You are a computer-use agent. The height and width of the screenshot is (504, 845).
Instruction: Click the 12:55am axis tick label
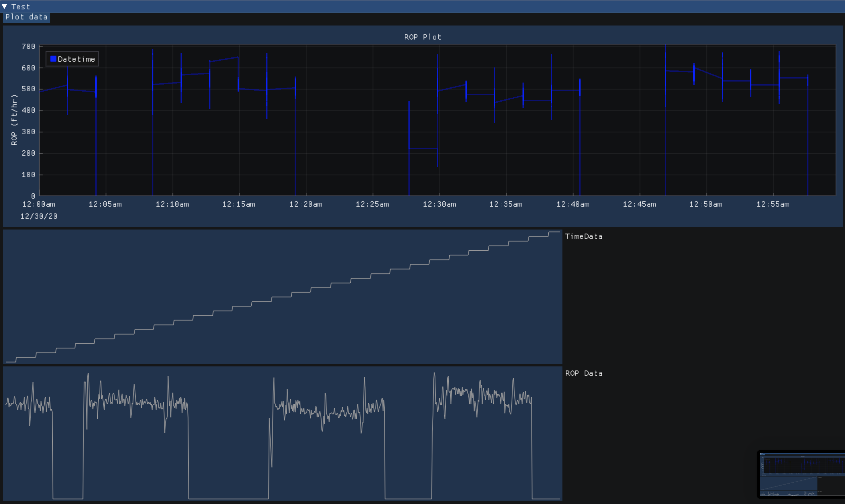coord(773,204)
